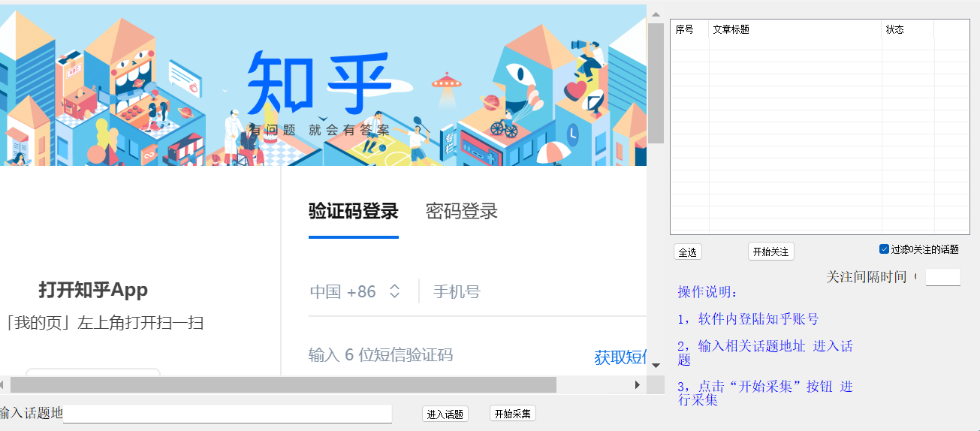Click the 状态 column header
This screenshot has width=980, height=431.
(x=908, y=29)
